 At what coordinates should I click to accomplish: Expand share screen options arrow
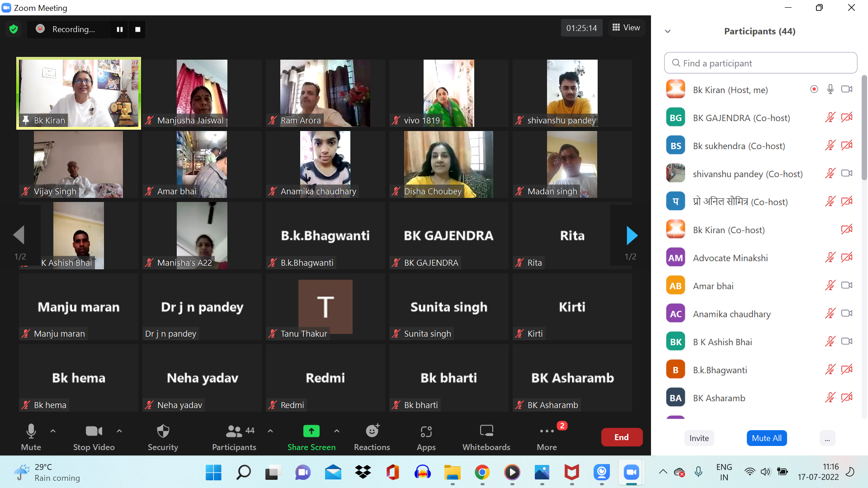337,431
